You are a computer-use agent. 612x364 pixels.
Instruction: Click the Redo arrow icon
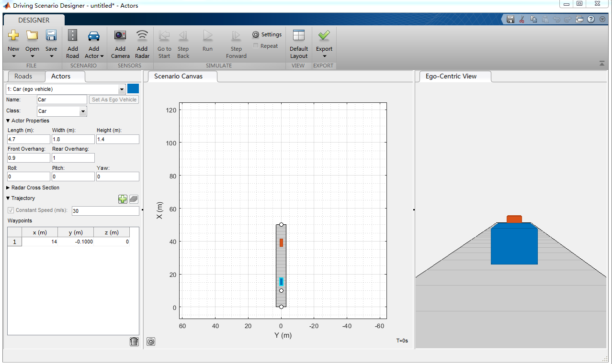pos(568,19)
